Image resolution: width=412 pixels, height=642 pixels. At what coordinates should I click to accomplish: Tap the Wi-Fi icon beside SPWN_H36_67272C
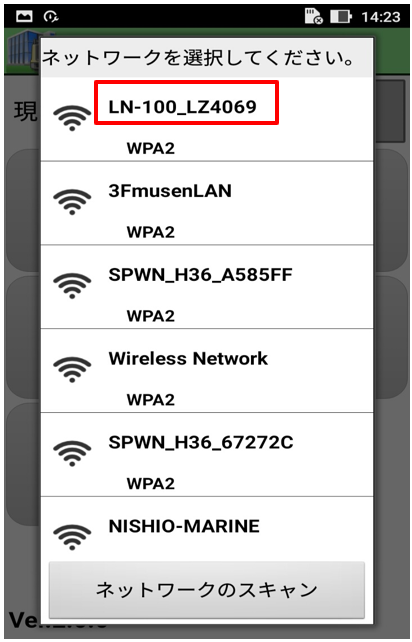point(72,453)
